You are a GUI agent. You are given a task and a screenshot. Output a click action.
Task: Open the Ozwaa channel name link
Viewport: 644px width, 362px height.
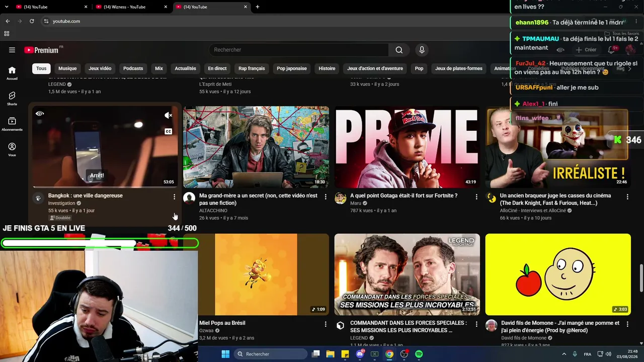point(206,331)
